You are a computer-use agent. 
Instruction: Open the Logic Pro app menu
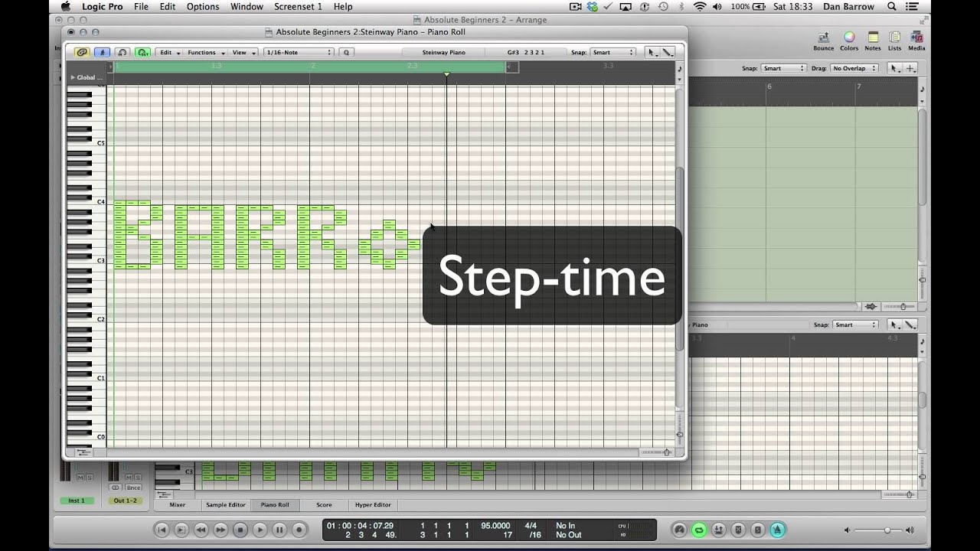click(x=102, y=6)
